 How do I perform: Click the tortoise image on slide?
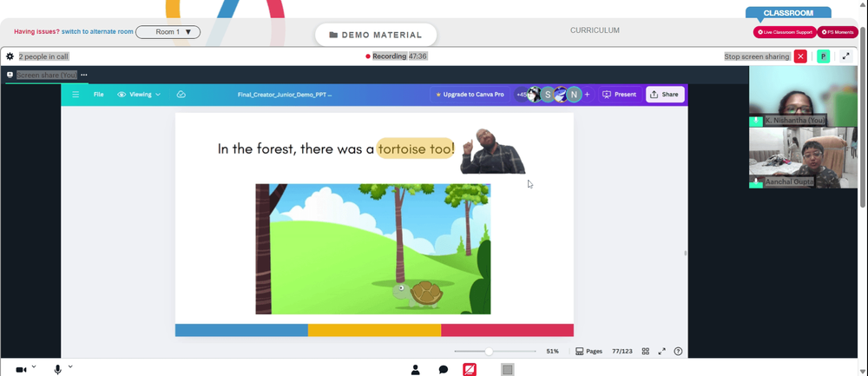pos(418,294)
